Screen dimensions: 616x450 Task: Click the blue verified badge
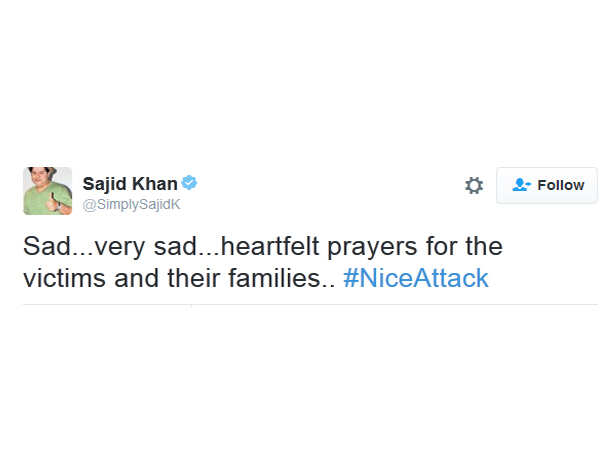(x=189, y=183)
